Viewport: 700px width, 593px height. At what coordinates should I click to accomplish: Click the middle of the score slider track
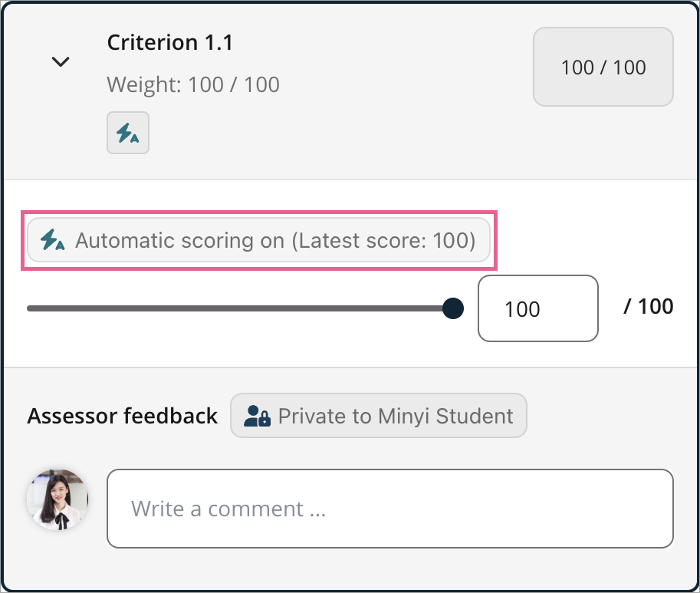[x=240, y=308]
